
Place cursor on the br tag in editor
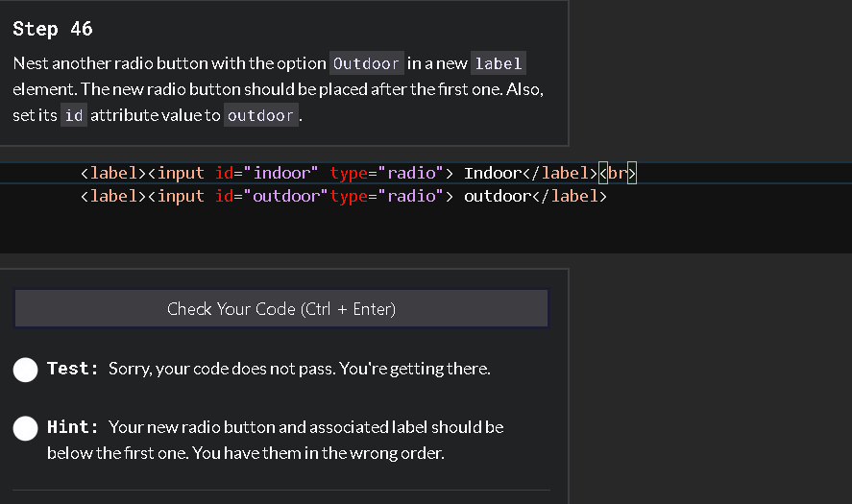point(619,174)
